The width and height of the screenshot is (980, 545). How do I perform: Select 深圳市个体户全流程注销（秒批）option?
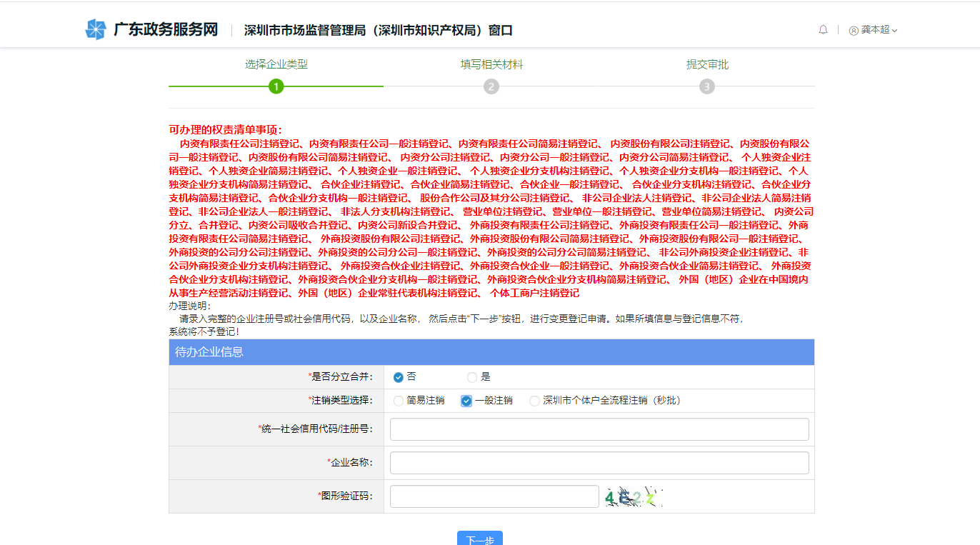[534, 401]
